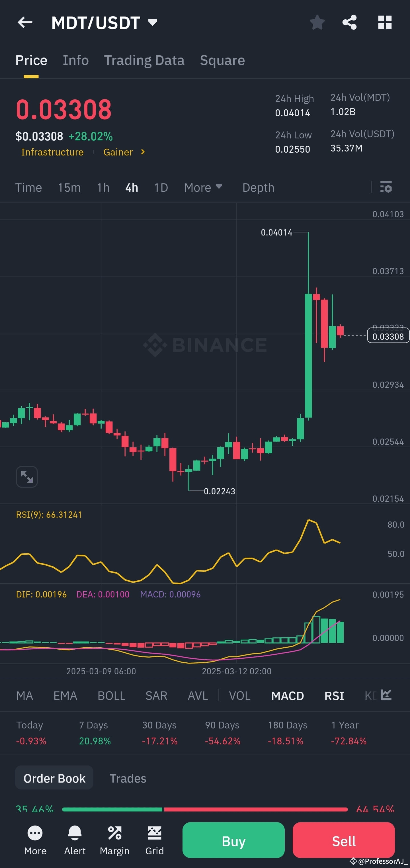The image size is (410, 868).
Task: Tap the 2025-03-09 06:00 time label
Action: pyautogui.click(x=101, y=671)
